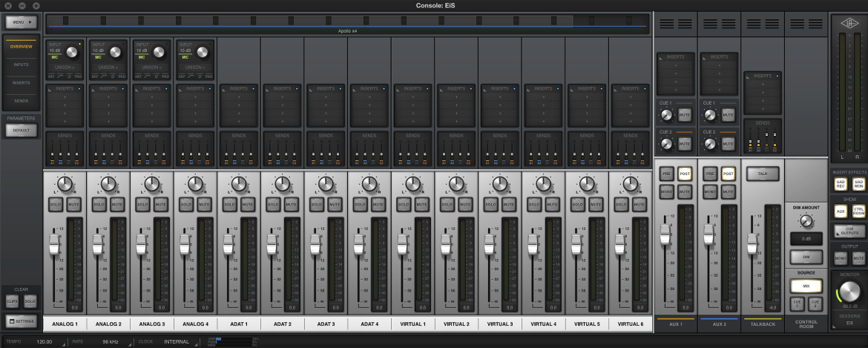This screenshot has width=868, height=348.
Task: Add a Unison plug-in on Analog 3
Action: [x=151, y=67]
